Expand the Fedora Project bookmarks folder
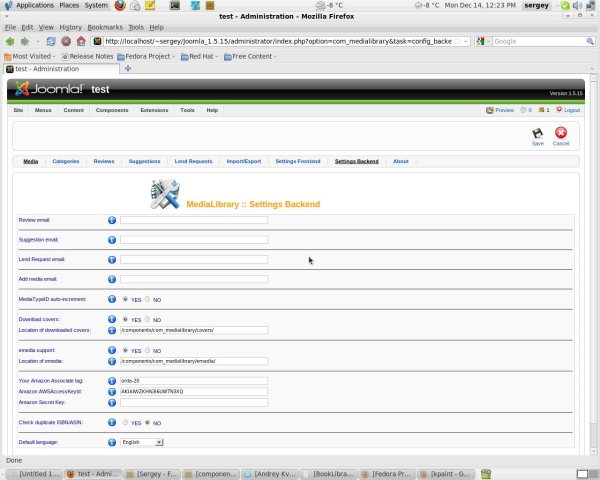Screen dimensions: 600x480 pyautogui.click(x=146, y=57)
